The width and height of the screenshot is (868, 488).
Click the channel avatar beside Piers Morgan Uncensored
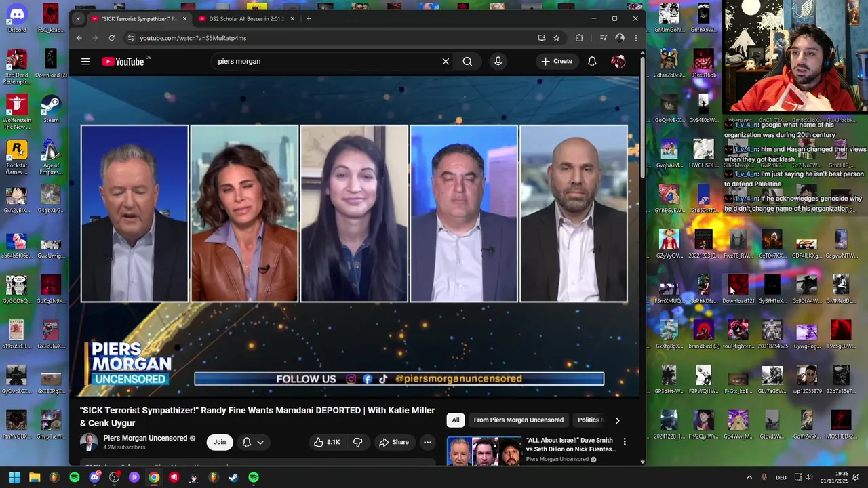[89, 442]
